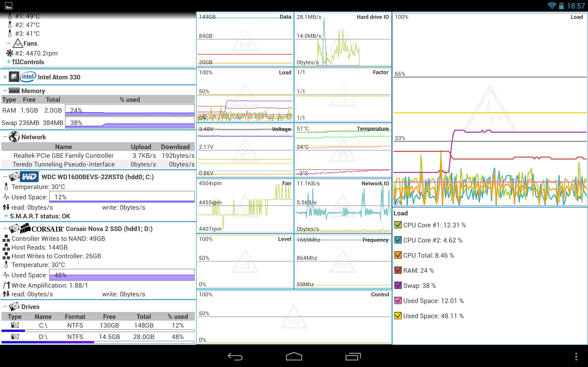588x367 pixels.
Task: Toggle the CPU Core #1 load checkbox
Action: click(398, 225)
